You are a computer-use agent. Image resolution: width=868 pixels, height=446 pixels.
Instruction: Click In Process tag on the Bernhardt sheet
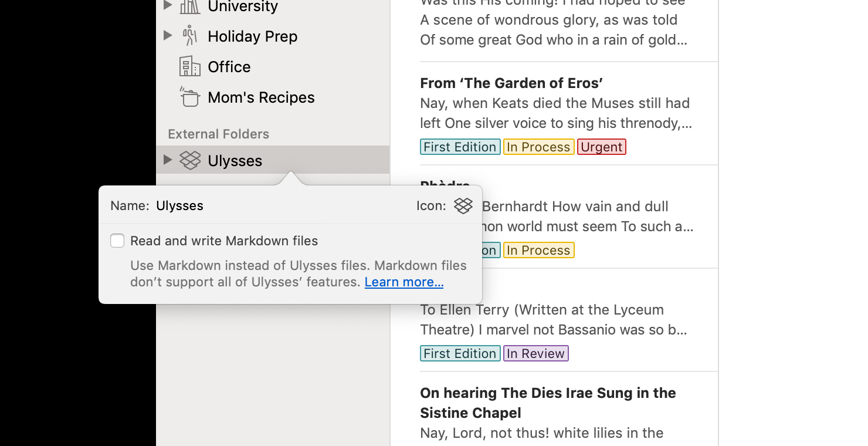[x=538, y=250]
